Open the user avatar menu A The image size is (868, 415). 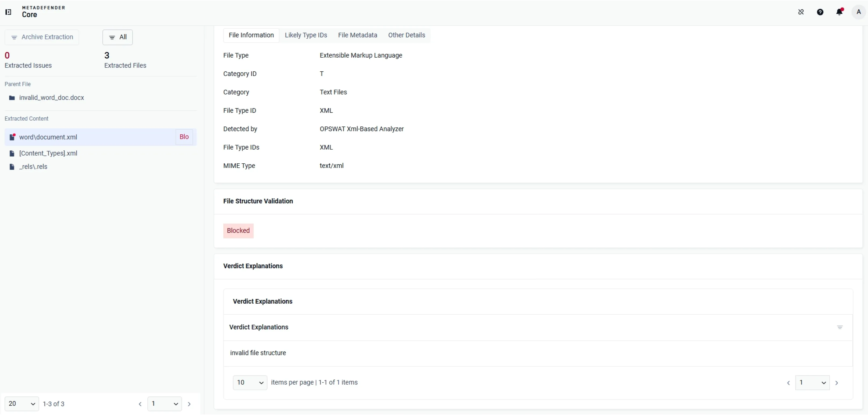859,12
